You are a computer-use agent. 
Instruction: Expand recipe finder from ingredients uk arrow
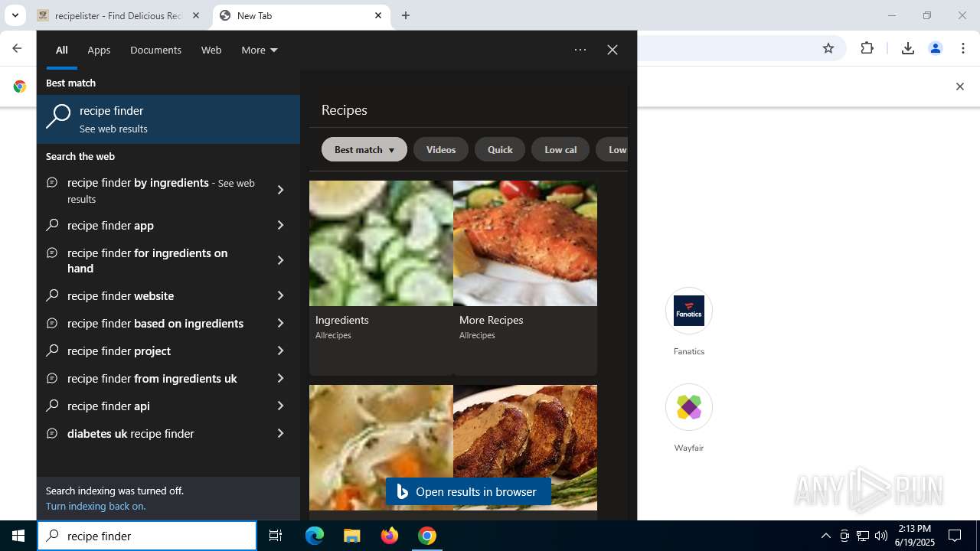click(280, 378)
